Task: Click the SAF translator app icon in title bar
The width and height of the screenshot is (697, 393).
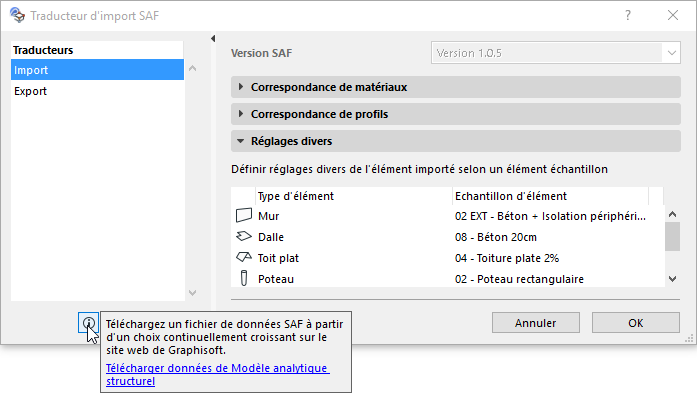Action: 17,15
